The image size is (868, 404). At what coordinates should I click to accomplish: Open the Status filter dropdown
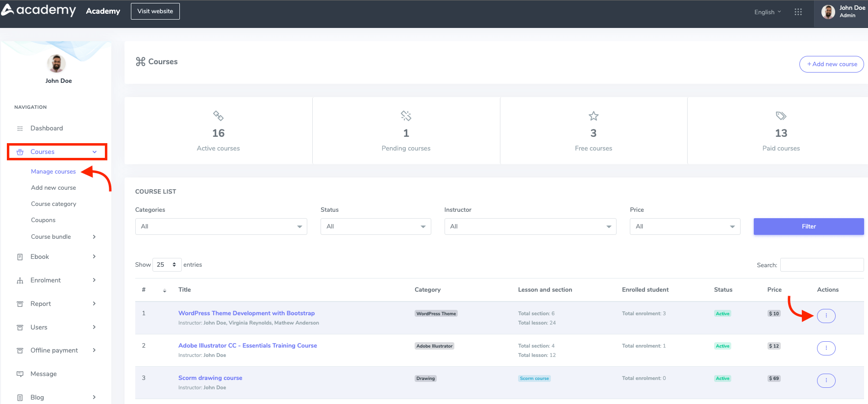pyautogui.click(x=375, y=227)
